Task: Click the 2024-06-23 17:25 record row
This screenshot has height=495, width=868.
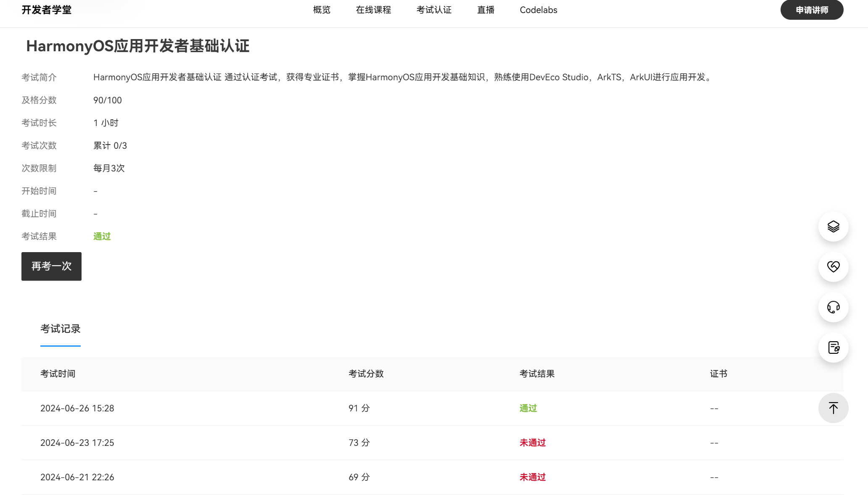Action: tap(432, 442)
